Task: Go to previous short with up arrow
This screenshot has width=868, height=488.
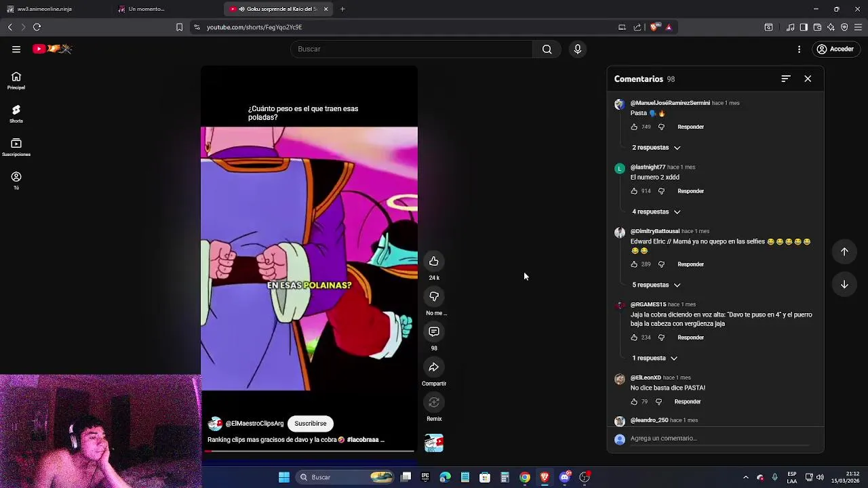Action: coord(844,252)
